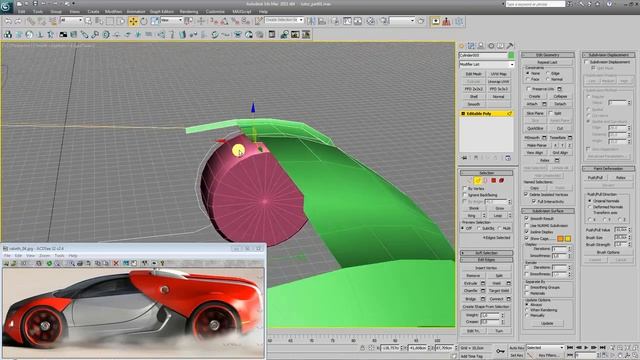Go to start frame button

[x=570, y=348]
